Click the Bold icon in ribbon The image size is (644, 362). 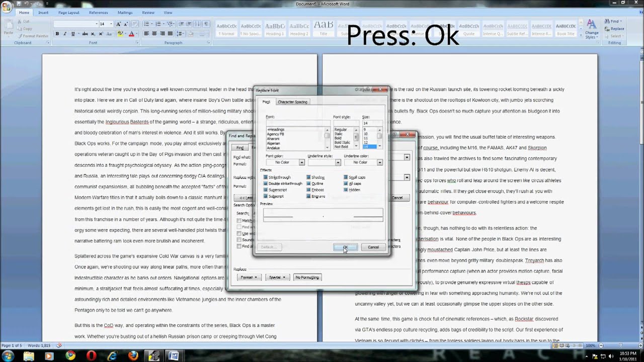[x=57, y=34]
